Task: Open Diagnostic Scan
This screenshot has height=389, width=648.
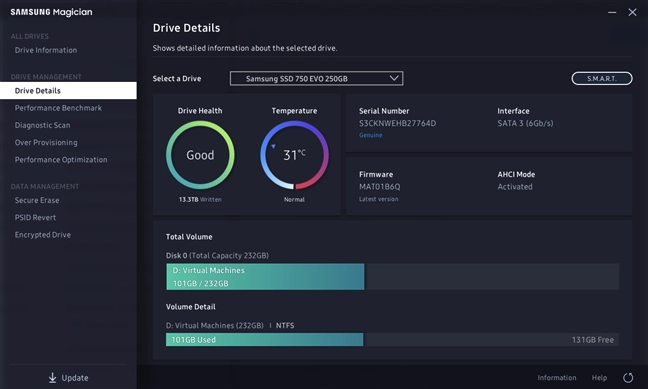Action: click(43, 125)
